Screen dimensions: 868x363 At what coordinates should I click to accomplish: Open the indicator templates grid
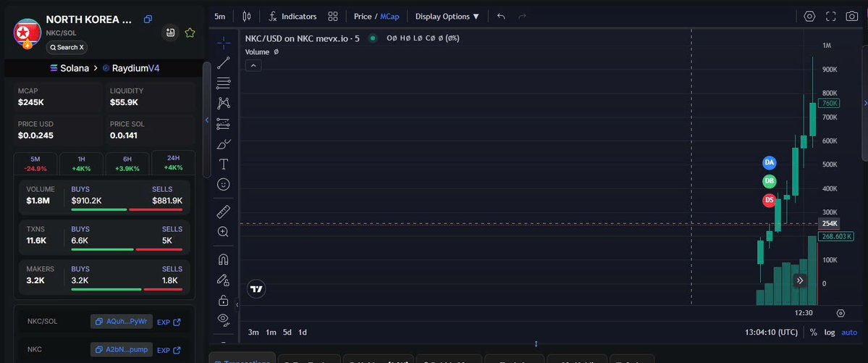point(333,16)
